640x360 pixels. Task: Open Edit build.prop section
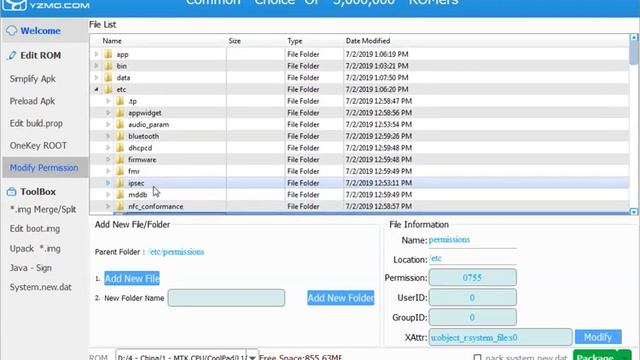coord(36,123)
